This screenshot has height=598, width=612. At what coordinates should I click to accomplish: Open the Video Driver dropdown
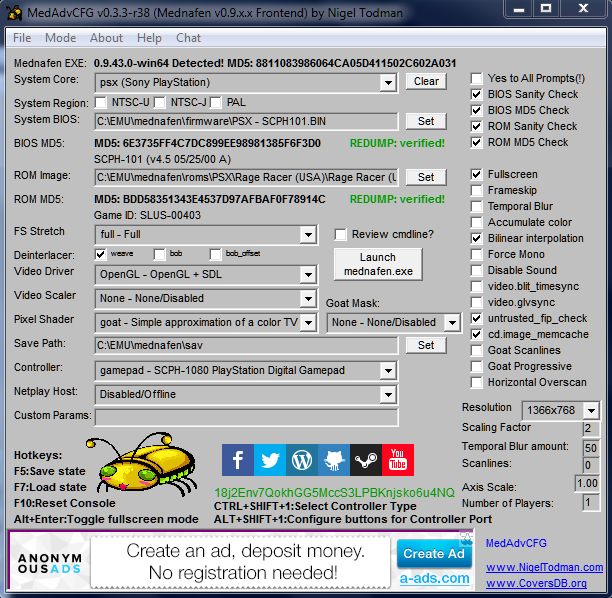(308, 275)
